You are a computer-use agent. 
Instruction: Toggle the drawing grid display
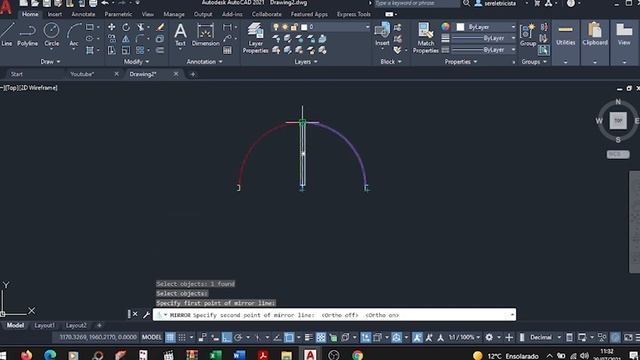click(x=170, y=337)
